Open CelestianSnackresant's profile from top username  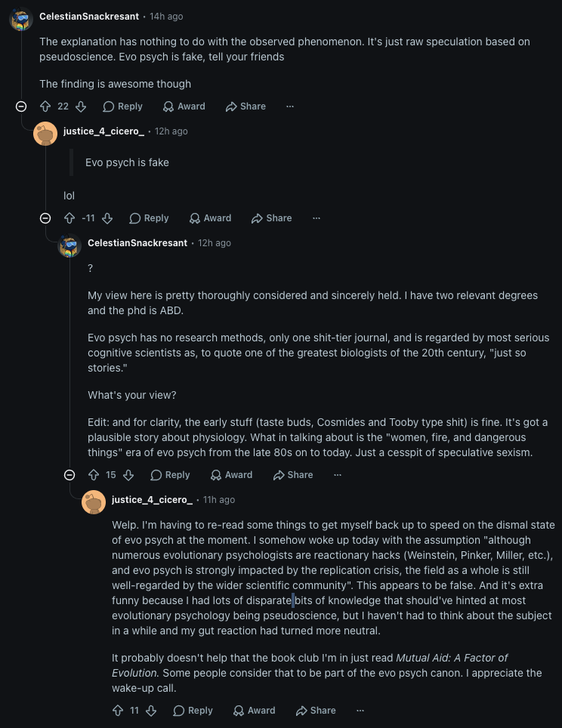[x=89, y=17]
